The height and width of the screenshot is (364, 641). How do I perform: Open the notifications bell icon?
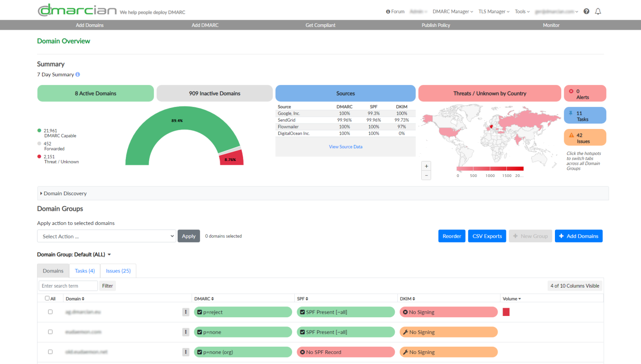[598, 11]
